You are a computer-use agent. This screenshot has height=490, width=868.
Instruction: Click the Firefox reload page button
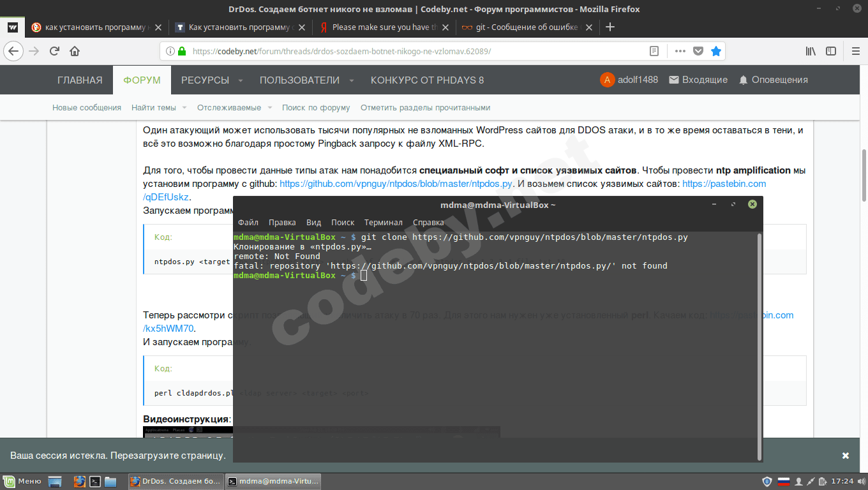55,51
